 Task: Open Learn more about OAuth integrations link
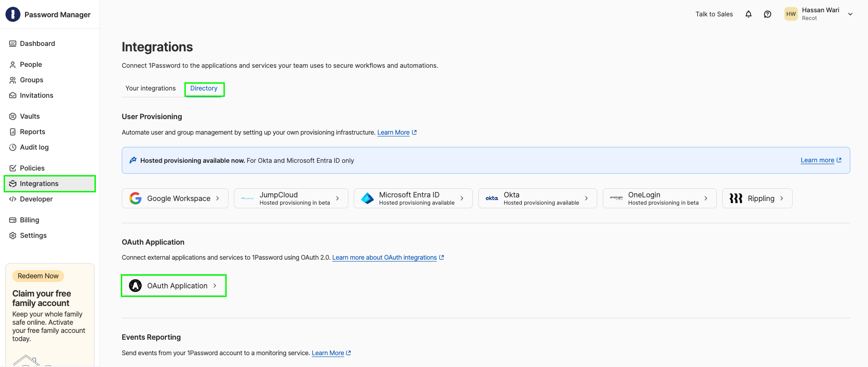388,257
